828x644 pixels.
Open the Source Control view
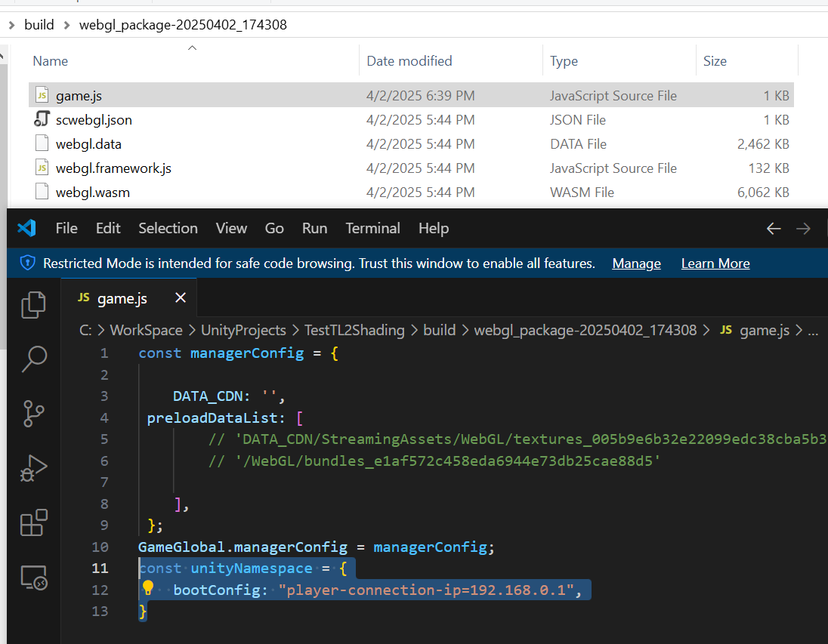[x=33, y=414]
